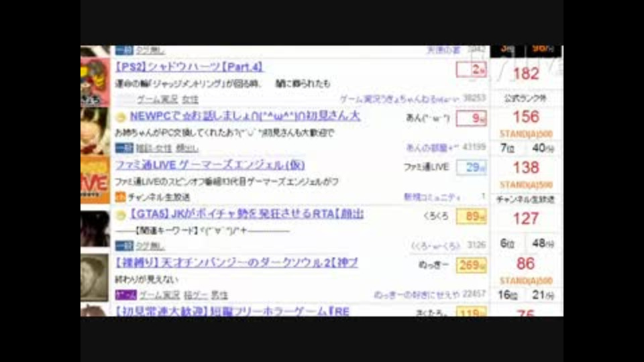Image resolution: width=644 pixels, height=362 pixels.
Task: Select the 女性 tag in シャドウハーツ row
Action: [x=190, y=99]
